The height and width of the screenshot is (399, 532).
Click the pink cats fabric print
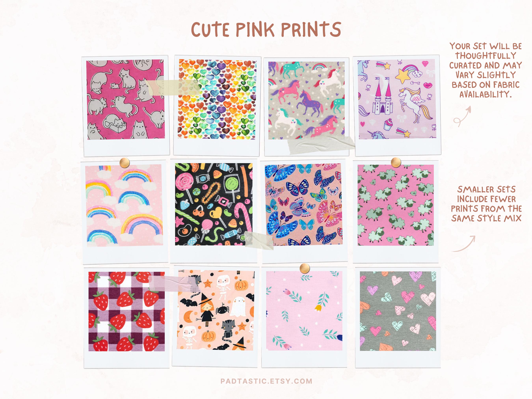tap(125, 99)
